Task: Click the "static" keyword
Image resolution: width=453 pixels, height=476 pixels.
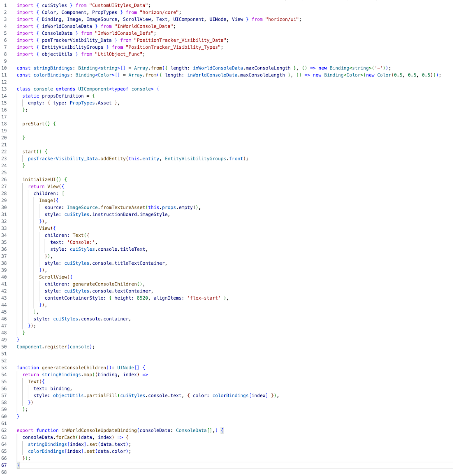Action: (x=31, y=96)
